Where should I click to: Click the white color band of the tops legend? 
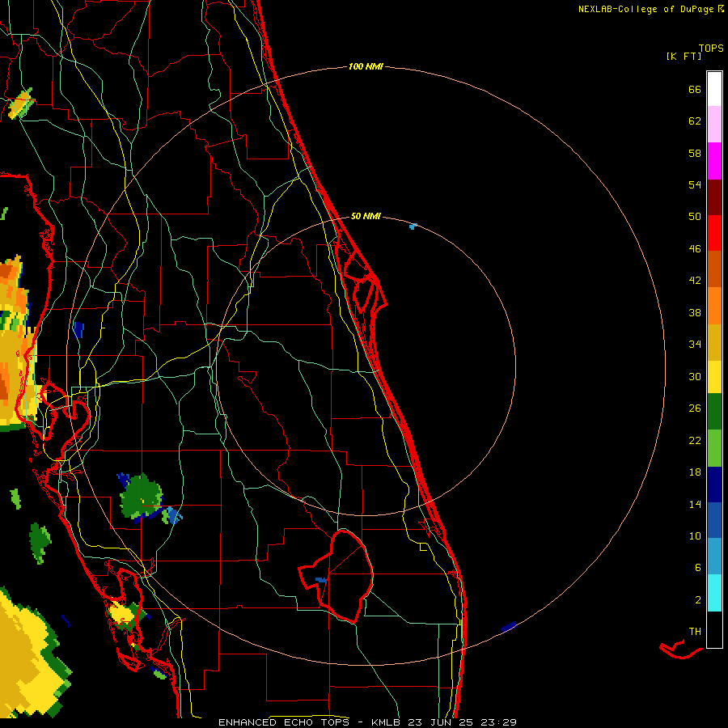pos(714,89)
